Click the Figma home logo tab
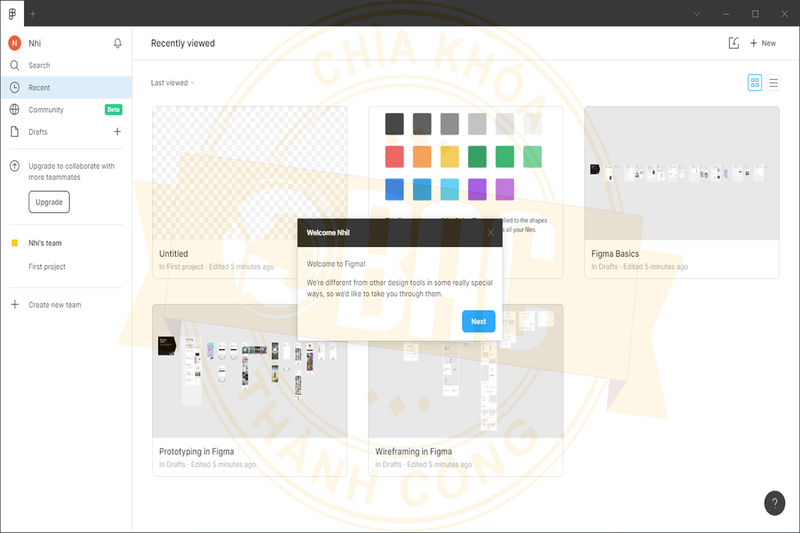Image resolution: width=800 pixels, height=533 pixels. tap(12, 14)
